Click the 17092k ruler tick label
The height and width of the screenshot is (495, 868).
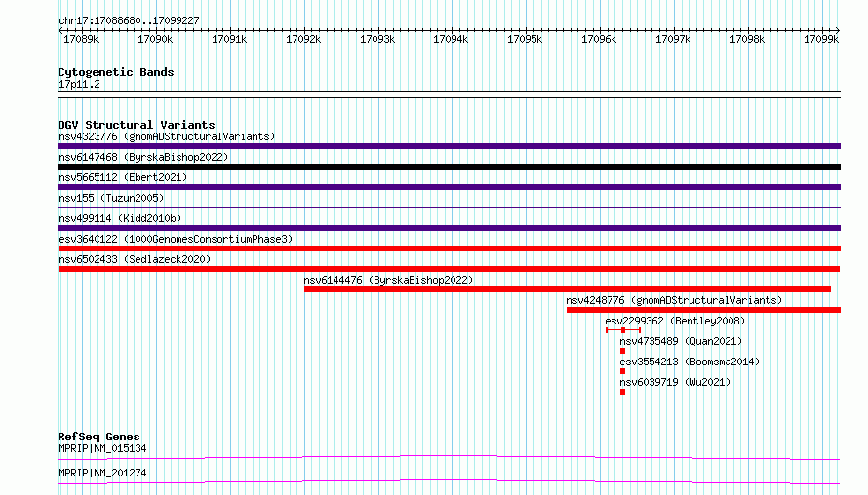pyautogui.click(x=303, y=39)
